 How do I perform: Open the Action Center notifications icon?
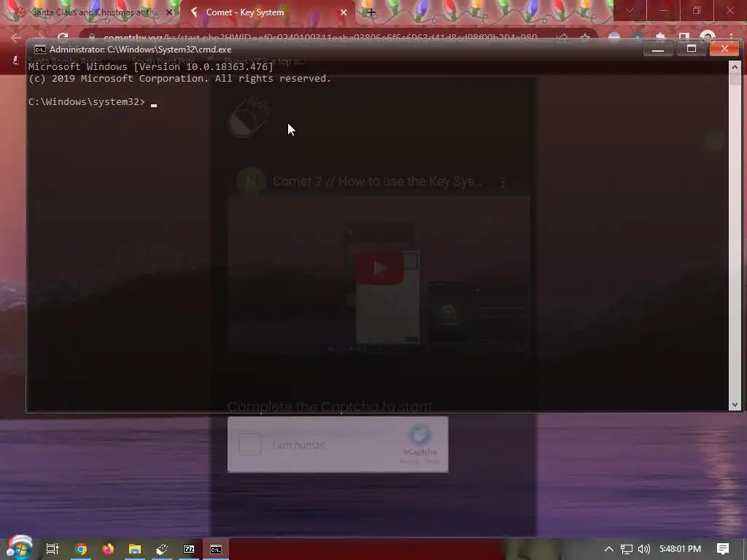[x=723, y=549]
